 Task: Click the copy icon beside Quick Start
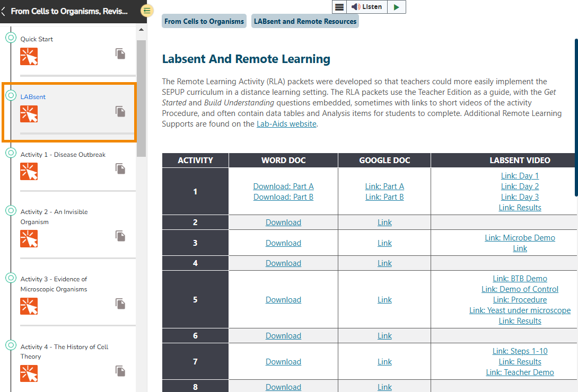[x=120, y=54]
